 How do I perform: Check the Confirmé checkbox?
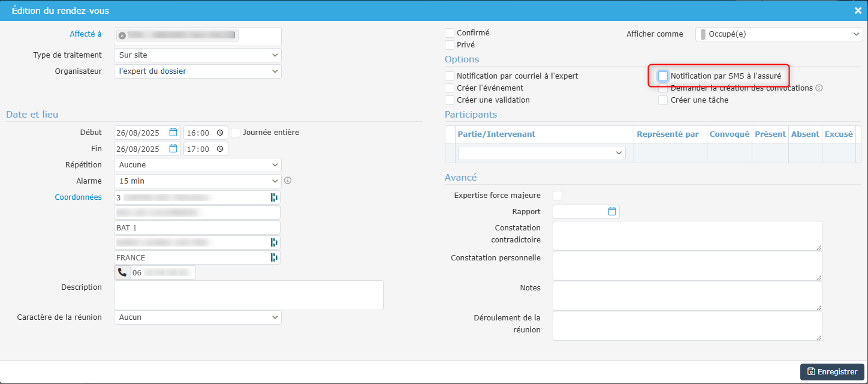point(450,33)
